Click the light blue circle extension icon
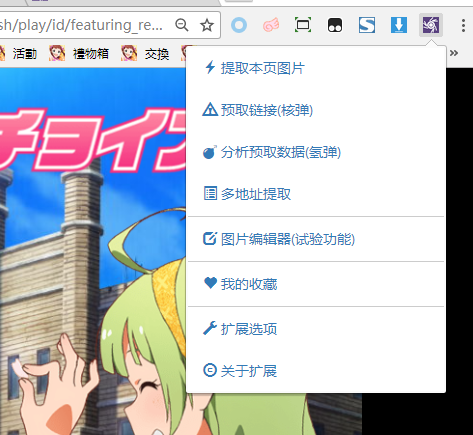473x435 pixels. point(239,25)
